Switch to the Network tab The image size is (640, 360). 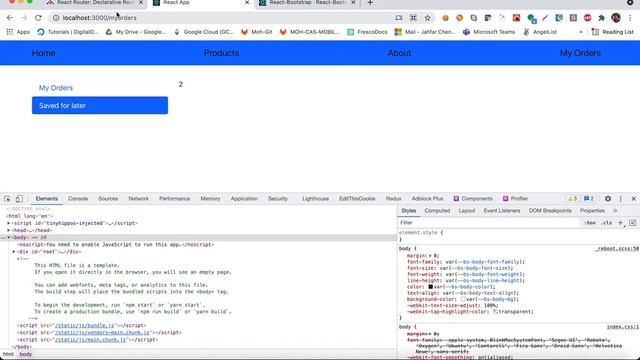click(x=138, y=199)
